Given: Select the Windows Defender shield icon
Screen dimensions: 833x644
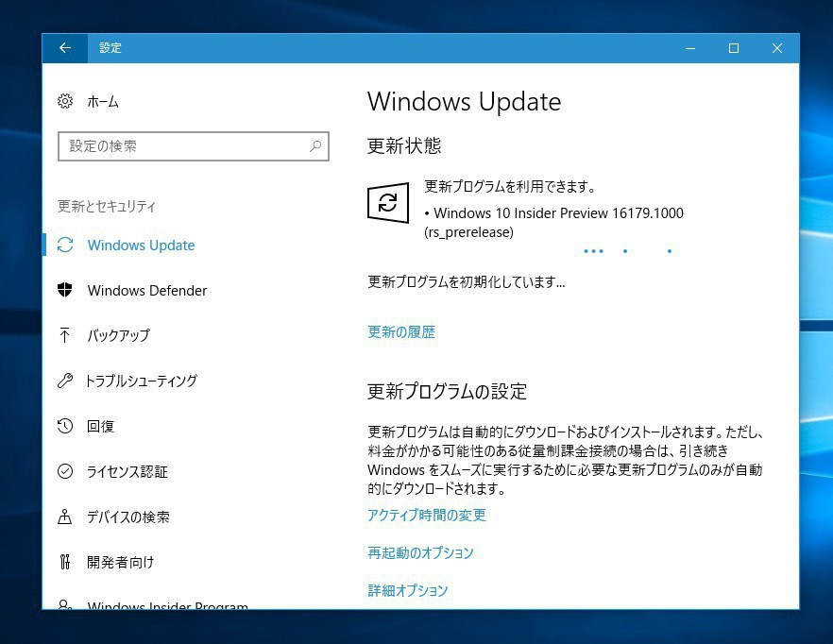Looking at the screenshot, I should [65, 290].
